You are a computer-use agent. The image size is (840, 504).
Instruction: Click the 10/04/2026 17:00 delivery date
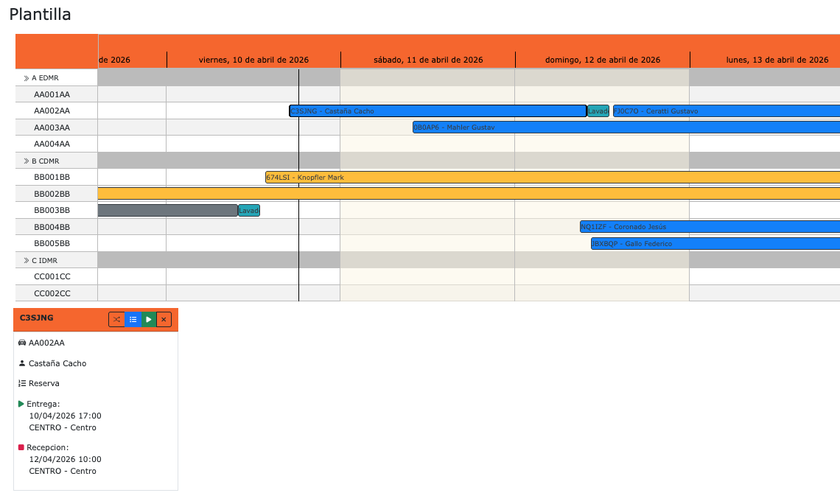point(66,416)
